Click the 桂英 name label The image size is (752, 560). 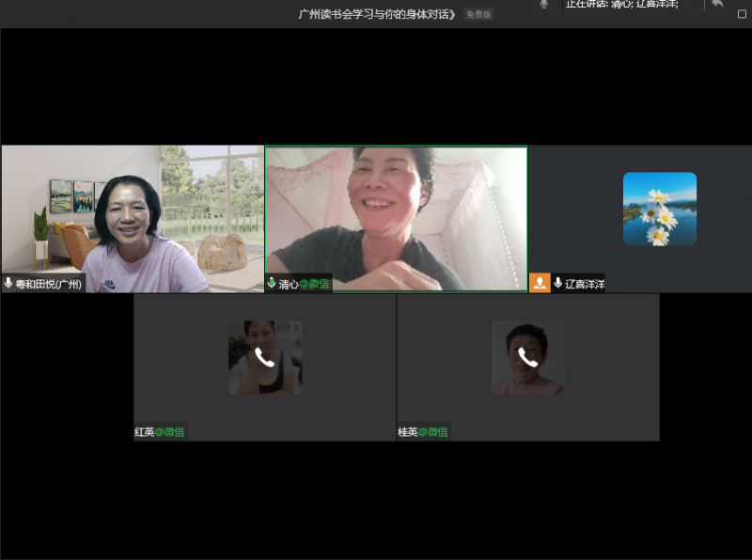click(408, 432)
